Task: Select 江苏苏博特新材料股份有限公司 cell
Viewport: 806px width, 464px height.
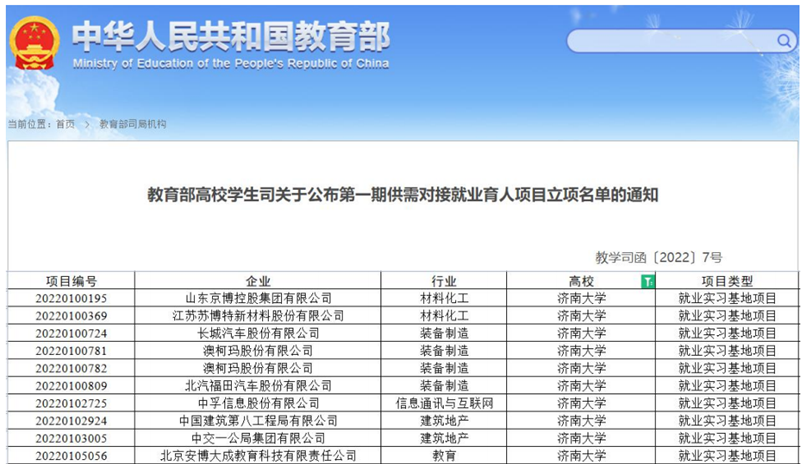Action: pos(258,316)
